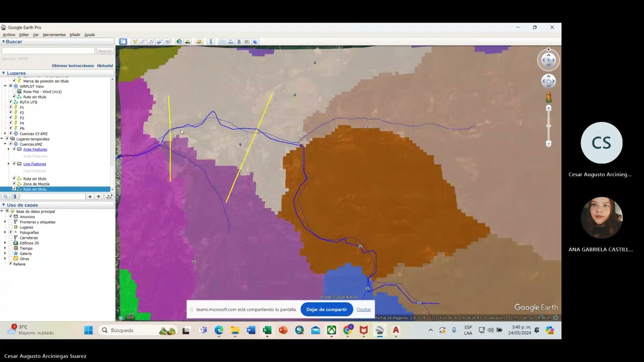This screenshot has width=644, height=362.
Task: Disable the Relieve layer checkbox
Action: [10, 264]
